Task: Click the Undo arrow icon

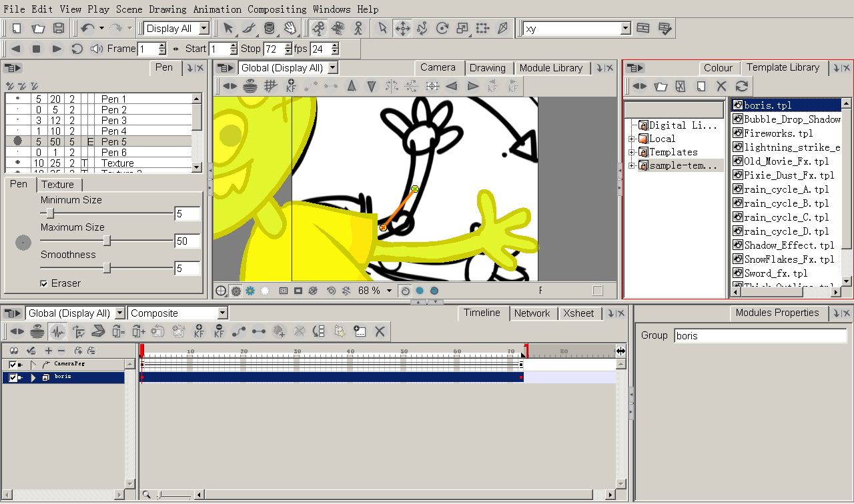Action: pos(87,28)
